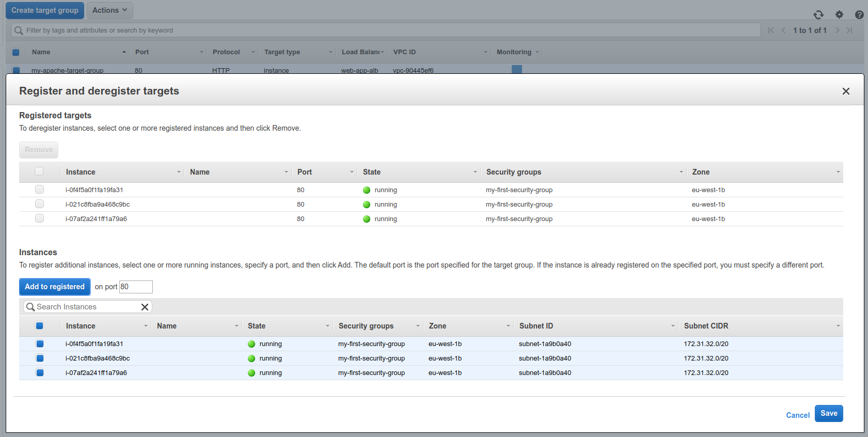Open Name column menu in Registered targets
Screen dimensions: 868x437
click(286, 172)
